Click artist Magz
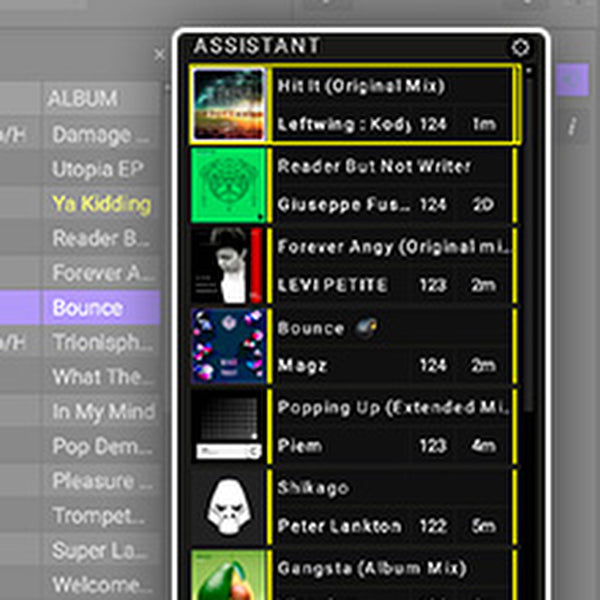Viewport: 600px width, 600px height. [x=302, y=366]
